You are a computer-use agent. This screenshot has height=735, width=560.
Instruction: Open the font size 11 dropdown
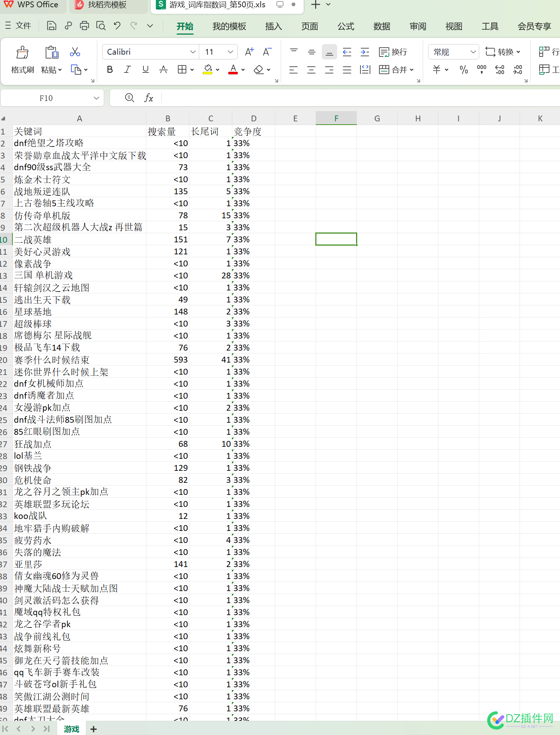pyautogui.click(x=230, y=52)
